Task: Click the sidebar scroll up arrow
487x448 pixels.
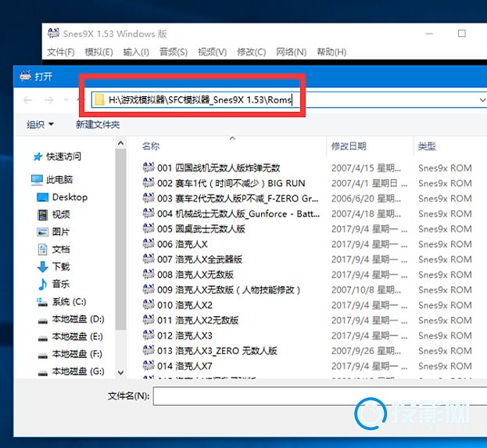Action: [121, 143]
